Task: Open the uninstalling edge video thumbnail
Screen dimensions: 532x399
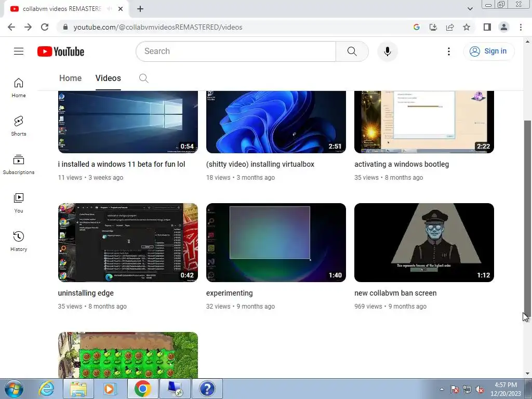Action: [x=128, y=243]
